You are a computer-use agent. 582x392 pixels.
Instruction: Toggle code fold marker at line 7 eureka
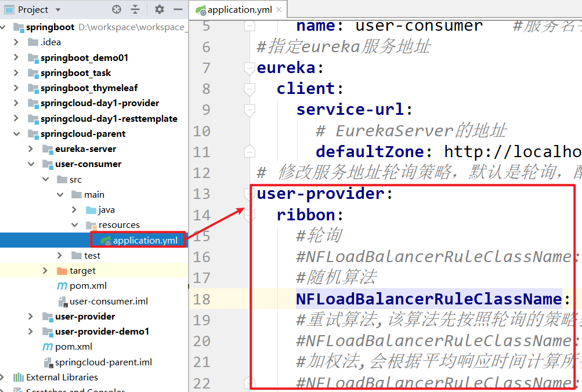250,68
